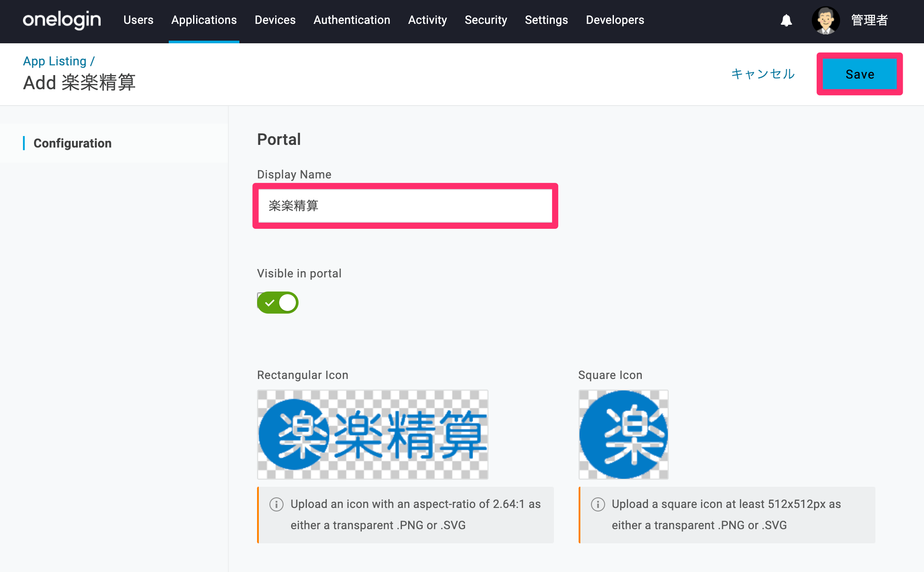Open the Security menu
Screen dimensions: 924x572
[x=486, y=20]
